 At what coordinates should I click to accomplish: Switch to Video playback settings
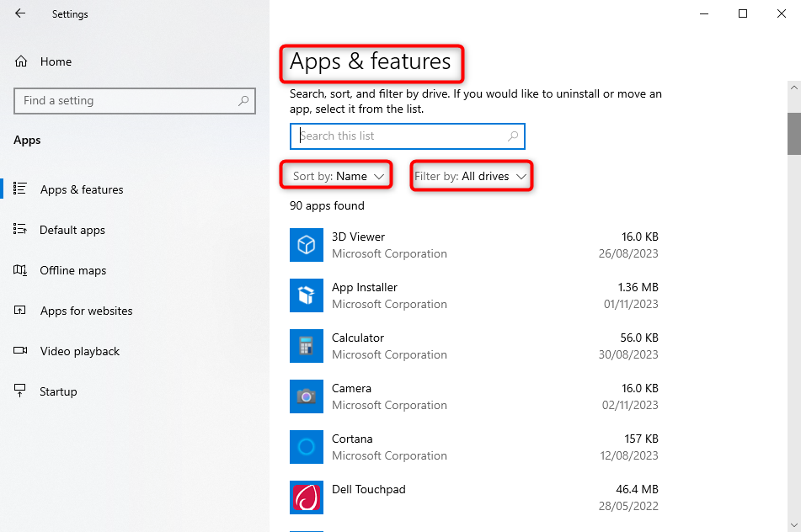[79, 351]
